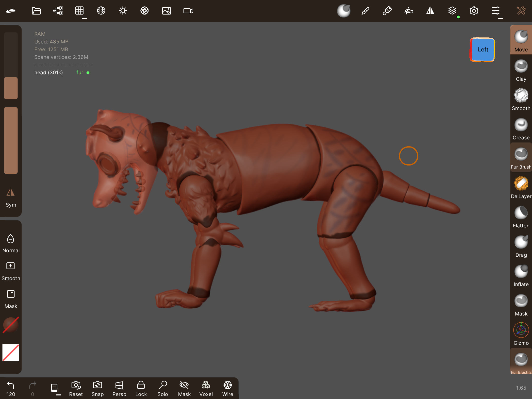Open the top symmetry menu

tap(430, 11)
